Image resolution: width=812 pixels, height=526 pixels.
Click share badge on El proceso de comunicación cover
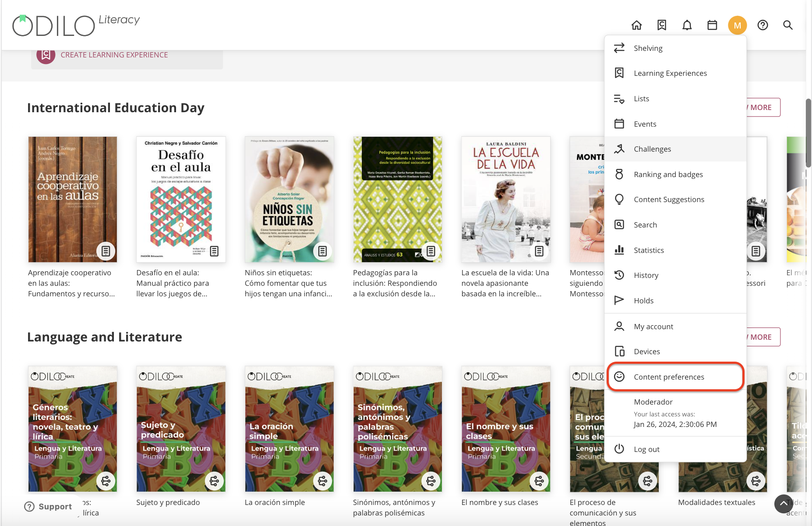point(648,481)
